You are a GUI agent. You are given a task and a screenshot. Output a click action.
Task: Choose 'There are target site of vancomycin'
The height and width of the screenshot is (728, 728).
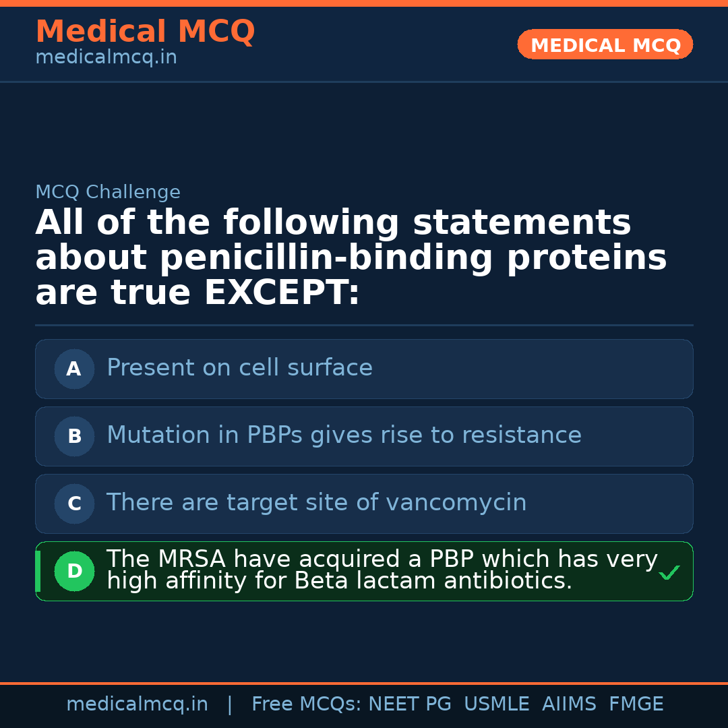(316, 503)
